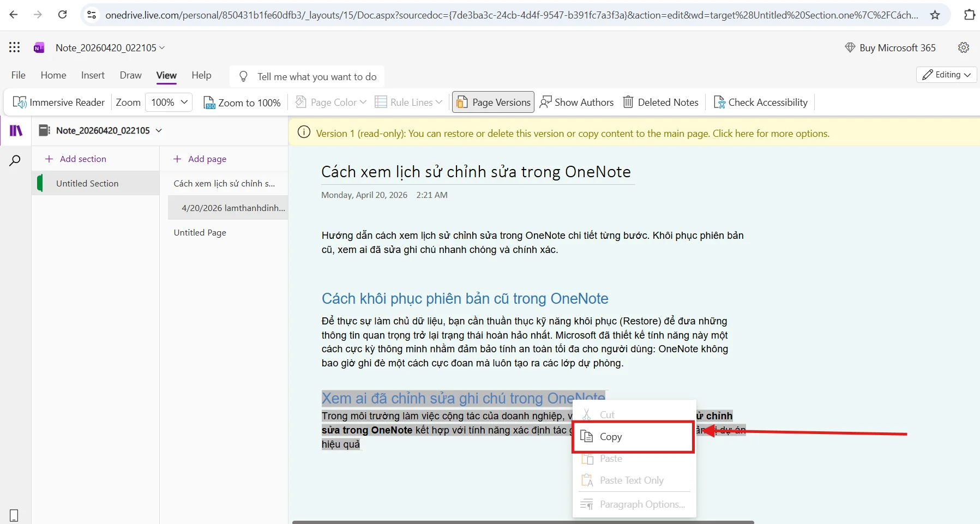Screen dimensions: 980x524
Task: Open search with the magnifier icon
Action: pyautogui.click(x=15, y=160)
